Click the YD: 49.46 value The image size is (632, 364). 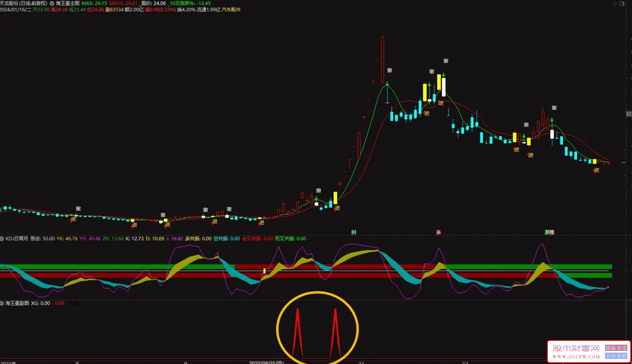(90, 238)
